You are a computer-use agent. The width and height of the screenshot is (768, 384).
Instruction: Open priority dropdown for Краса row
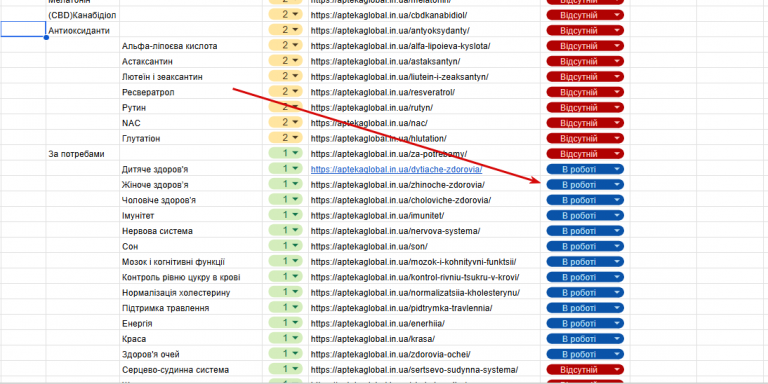[286, 339]
